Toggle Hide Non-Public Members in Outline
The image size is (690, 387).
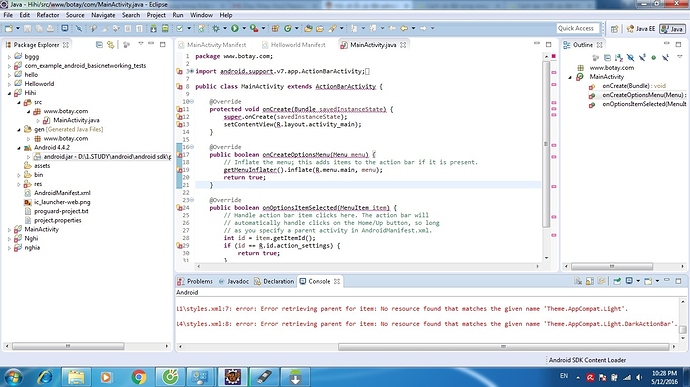[653, 58]
